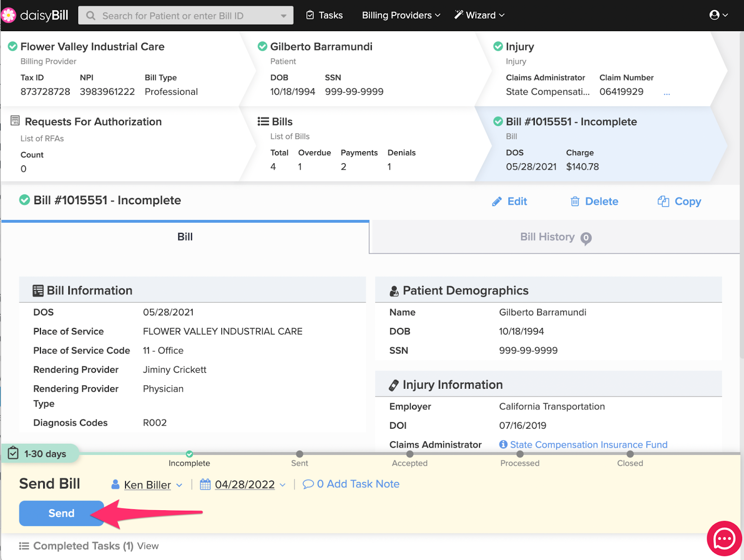Click the Requests For Authorization form icon
This screenshot has height=560, width=744.
[15, 121]
